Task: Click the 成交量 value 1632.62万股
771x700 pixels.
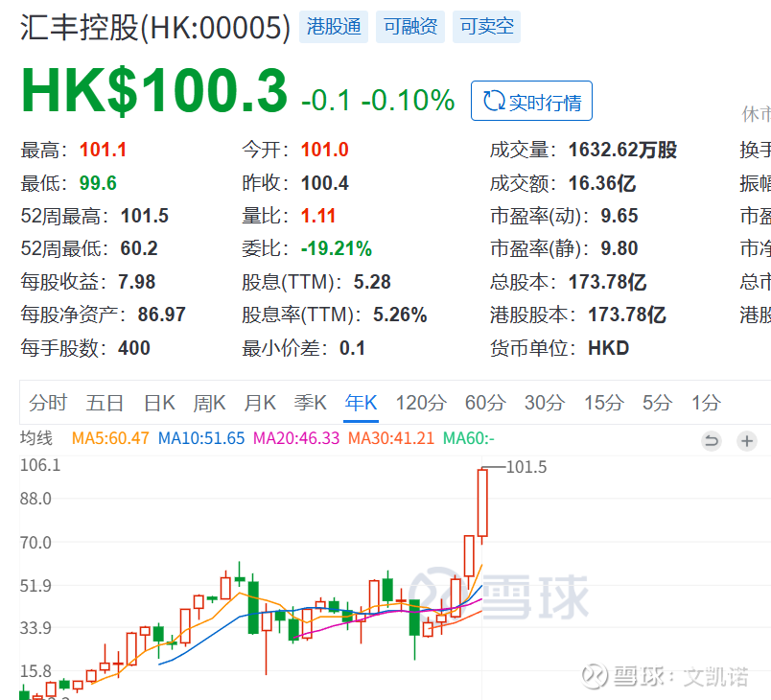Action: click(622, 150)
